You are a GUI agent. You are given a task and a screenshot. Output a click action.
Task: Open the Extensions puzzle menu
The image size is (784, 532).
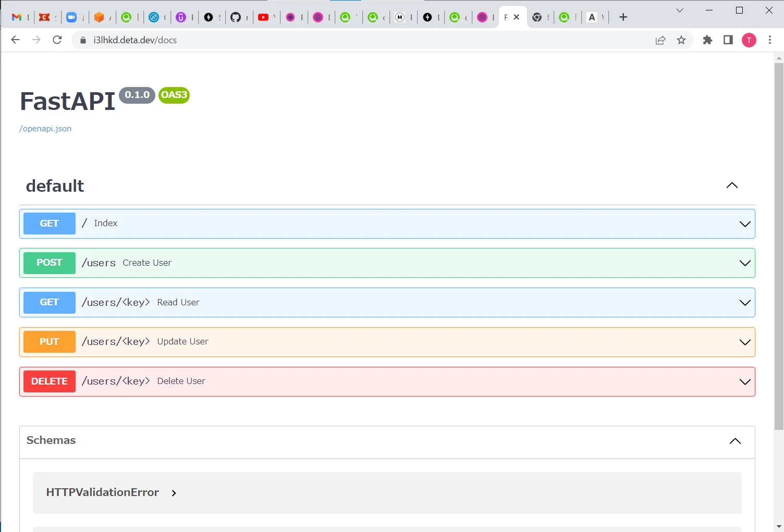click(x=707, y=40)
